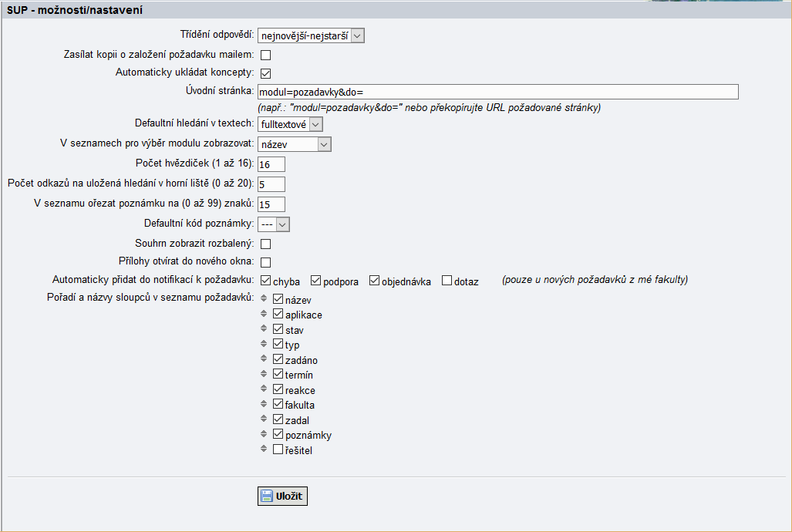Toggle Přílohy otvírat do nového okna checkbox
Image resolution: width=792 pixels, height=532 pixels.
(x=265, y=262)
